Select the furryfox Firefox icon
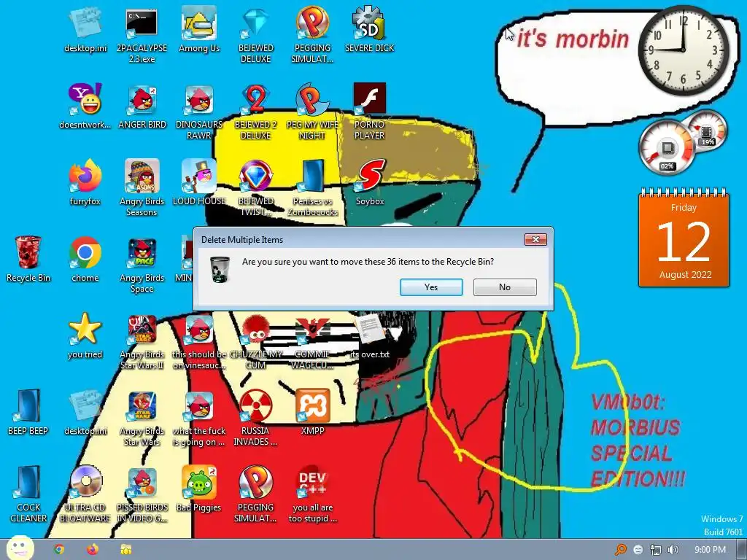This screenshot has width=747, height=560. (85, 183)
